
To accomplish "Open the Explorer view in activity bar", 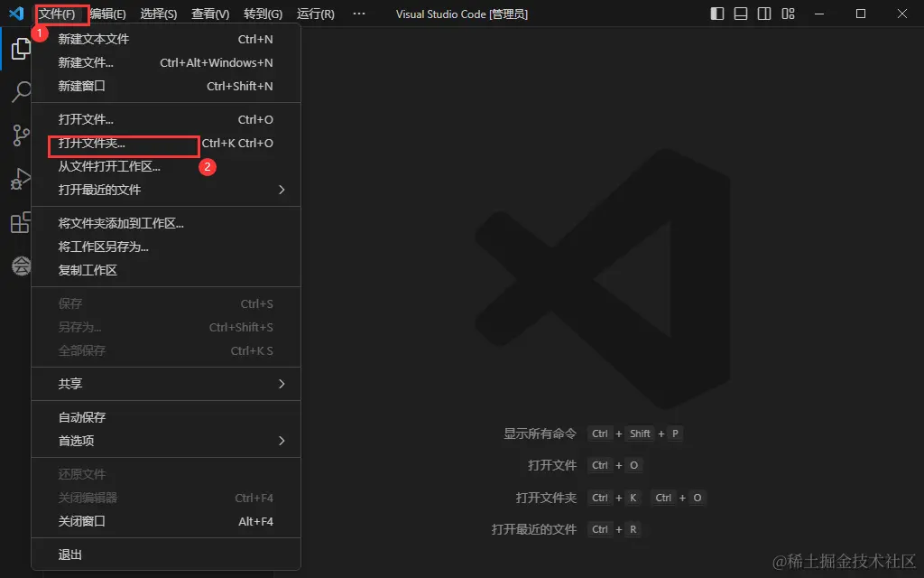I will [21, 49].
